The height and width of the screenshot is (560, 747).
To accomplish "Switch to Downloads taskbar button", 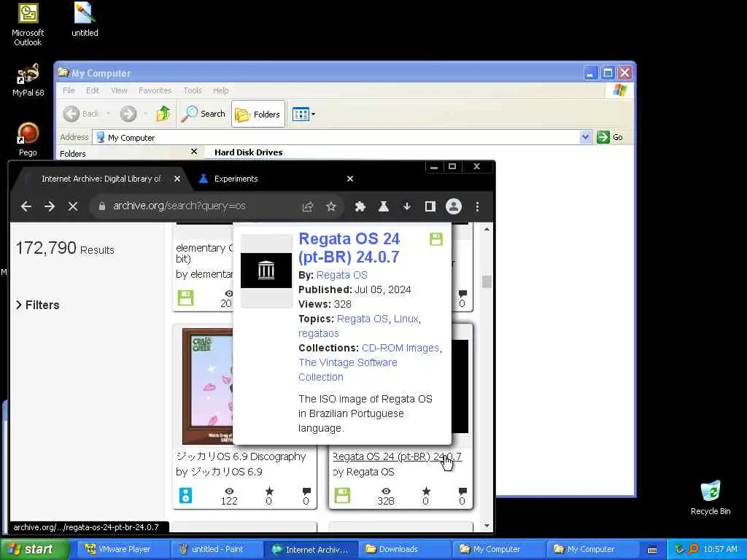I will [404, 549].
